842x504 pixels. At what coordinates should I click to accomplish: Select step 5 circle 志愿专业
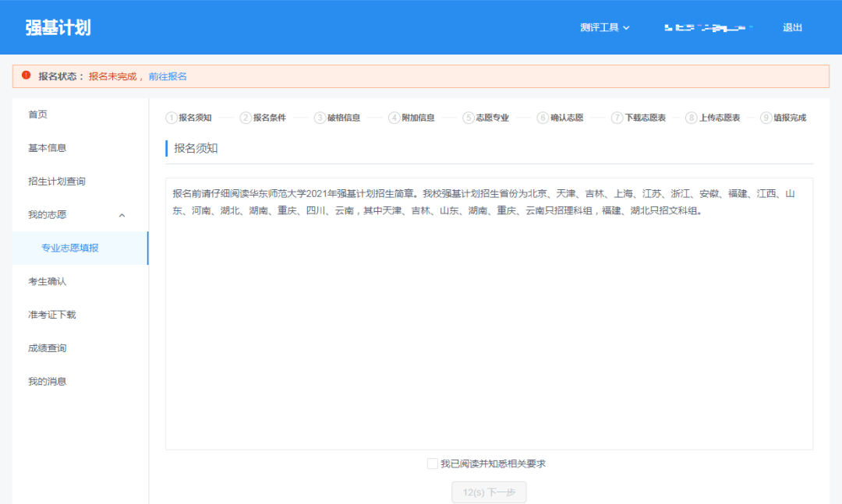click(469, 118)
